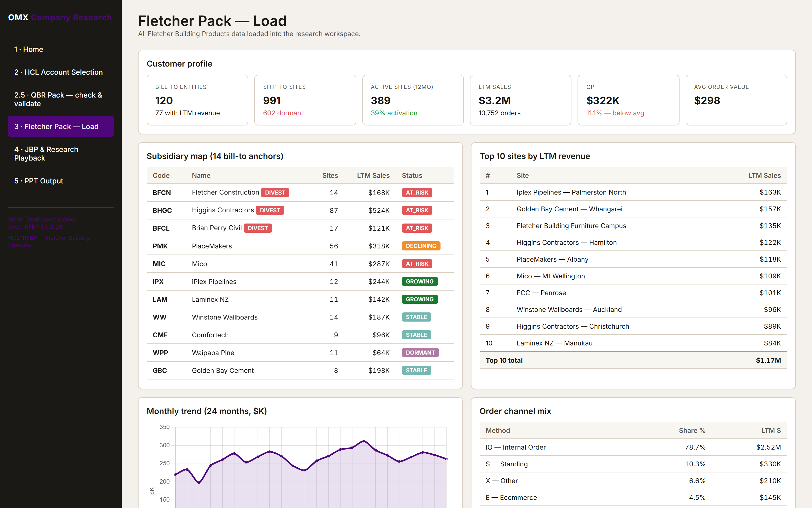The image size is (812, 508).
Task: Open JBP & Research Playback step
Action: (61, 153)
